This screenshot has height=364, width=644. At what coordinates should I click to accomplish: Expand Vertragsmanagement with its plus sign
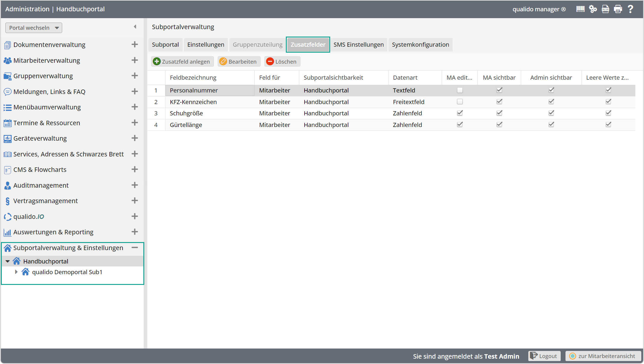tap(135, 201)
